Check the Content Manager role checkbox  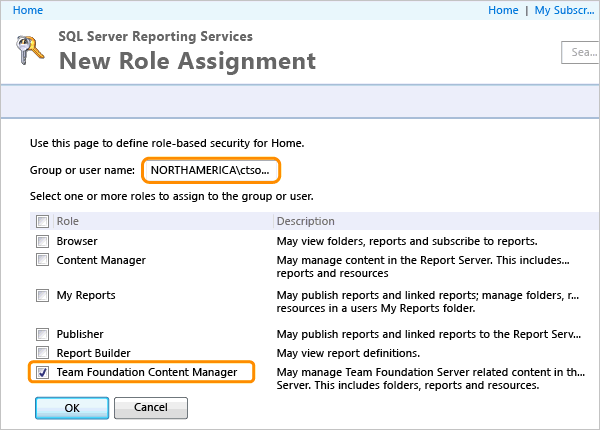(43, 260)
